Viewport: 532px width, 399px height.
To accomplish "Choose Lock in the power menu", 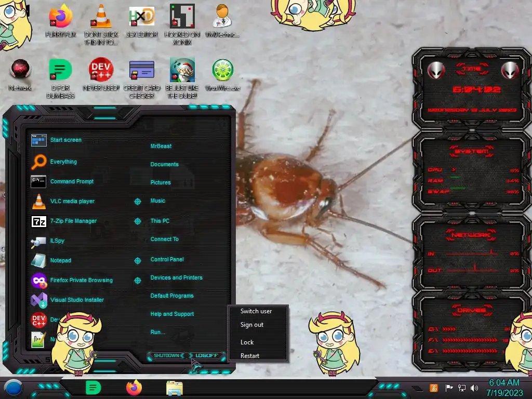I will pos(247,342).
